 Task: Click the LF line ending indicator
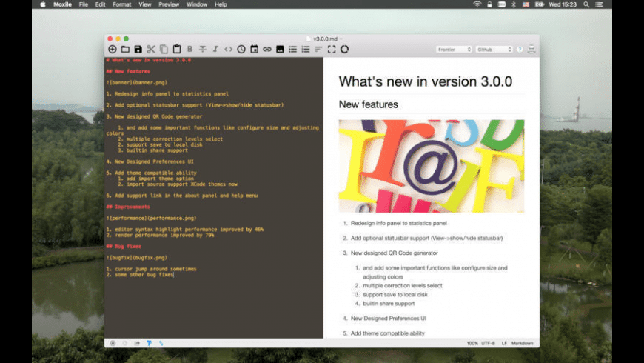point(504,343)
